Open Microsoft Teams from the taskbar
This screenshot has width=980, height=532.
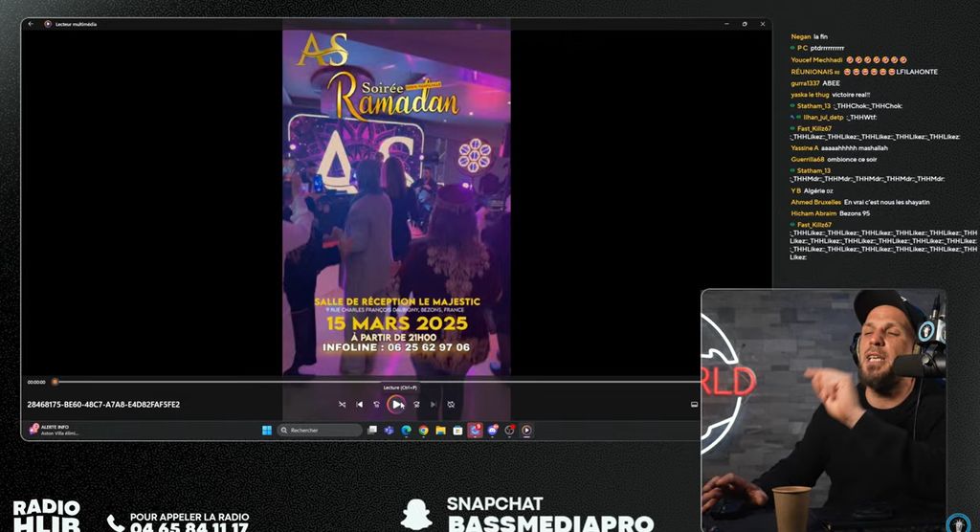(x=389, y=431)
